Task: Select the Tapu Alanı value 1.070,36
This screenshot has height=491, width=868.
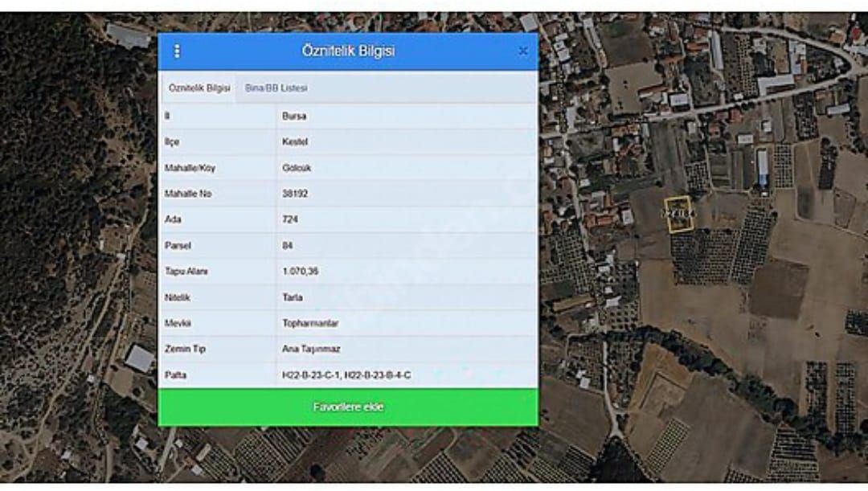Action: point(300,272)
